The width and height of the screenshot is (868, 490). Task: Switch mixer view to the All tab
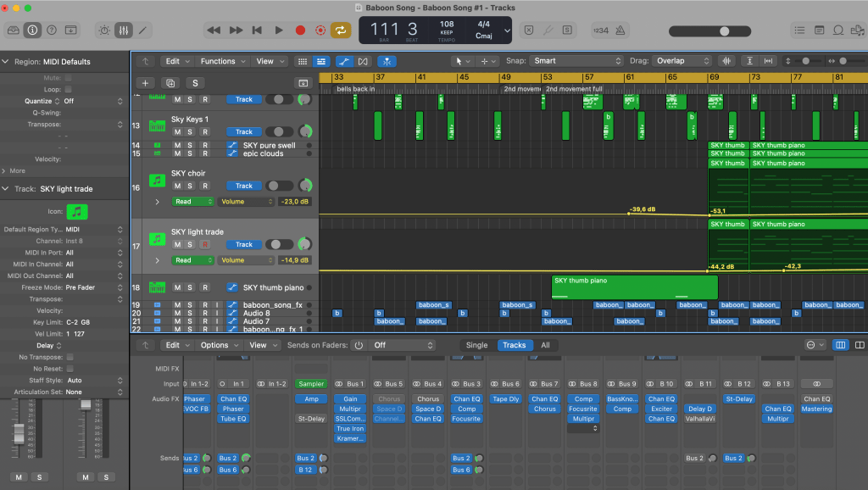coord(545,345)
